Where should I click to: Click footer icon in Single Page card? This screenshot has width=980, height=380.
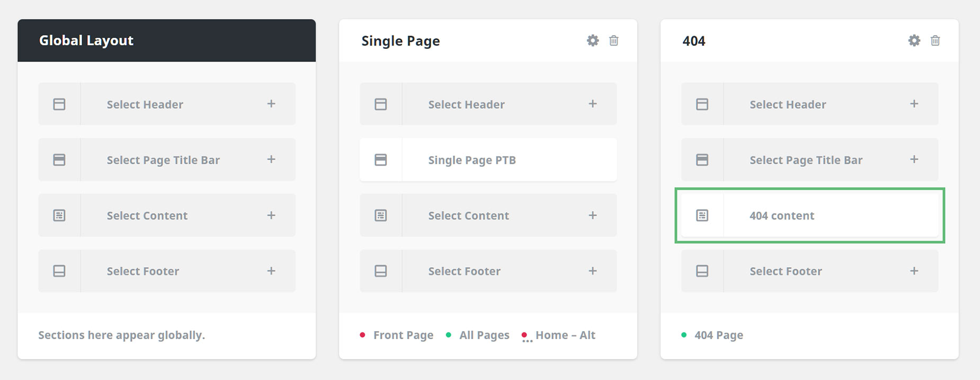pyautogui.click(x=381, y=271)
